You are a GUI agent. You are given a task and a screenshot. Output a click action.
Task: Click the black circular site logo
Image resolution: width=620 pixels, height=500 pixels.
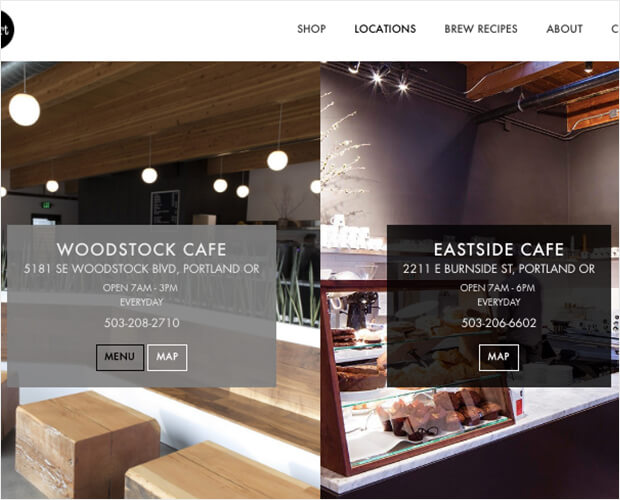(x=7, y=30)
